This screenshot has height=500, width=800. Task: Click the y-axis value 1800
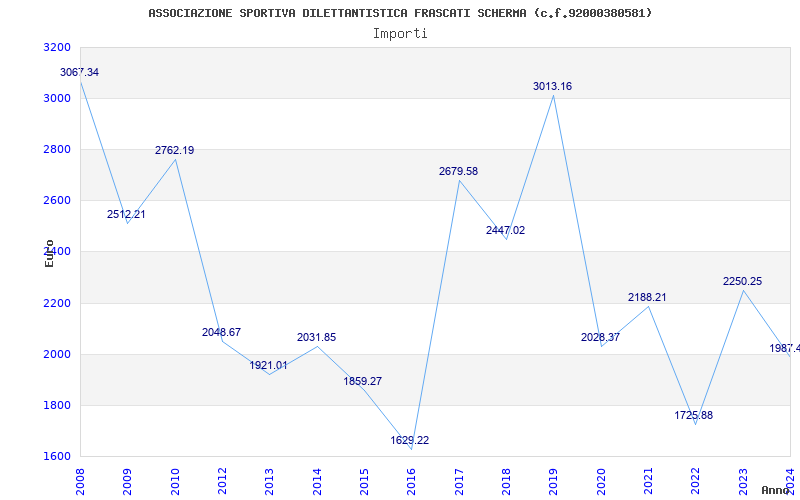click(x=57, y=406)
